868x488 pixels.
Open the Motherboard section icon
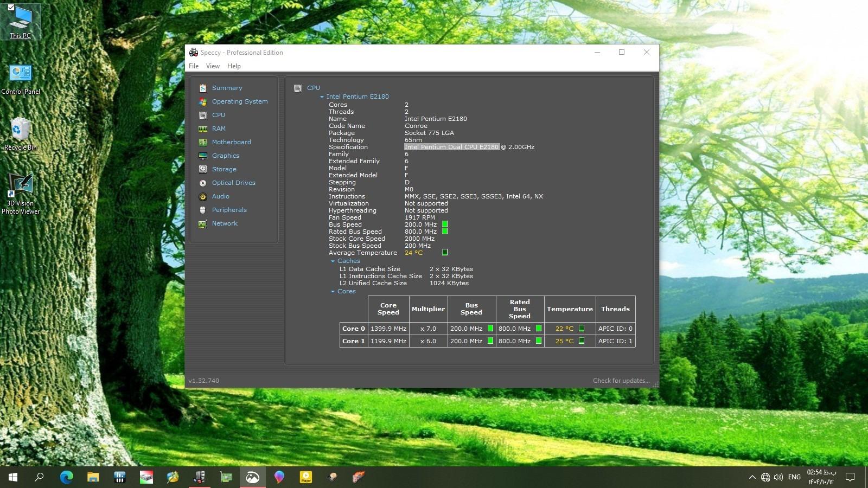pyautogui.click(x=203, y=142)
